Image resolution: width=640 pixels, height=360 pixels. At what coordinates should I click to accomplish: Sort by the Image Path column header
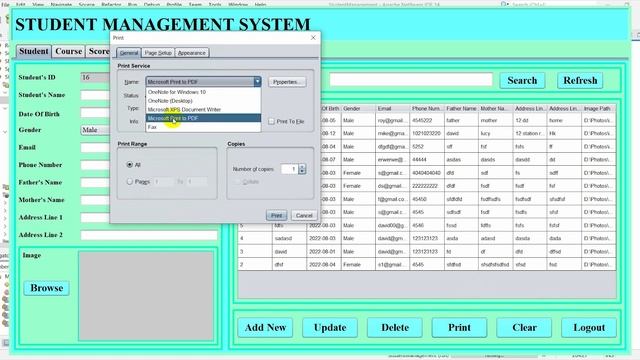pyautogui.click(x=598, y=109)
